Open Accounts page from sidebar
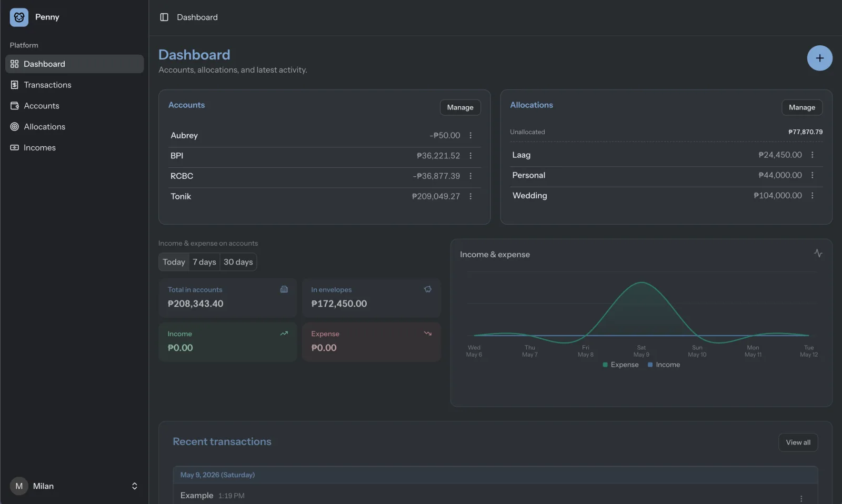Image resolution: width=842 pixels, height=504 pixels. tap(74, 106)
